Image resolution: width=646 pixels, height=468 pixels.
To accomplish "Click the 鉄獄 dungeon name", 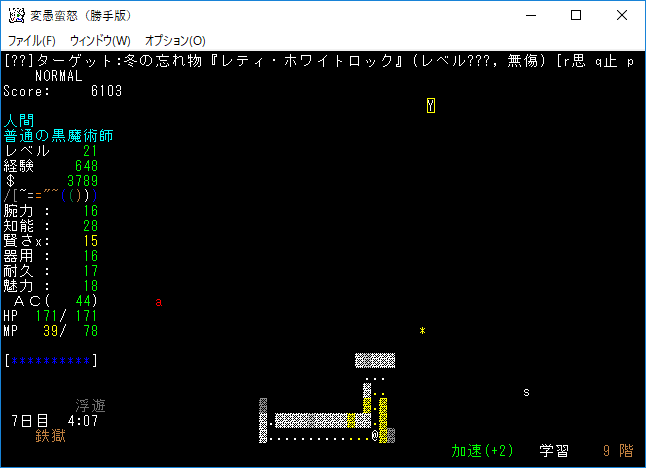I will click(51, 436).
